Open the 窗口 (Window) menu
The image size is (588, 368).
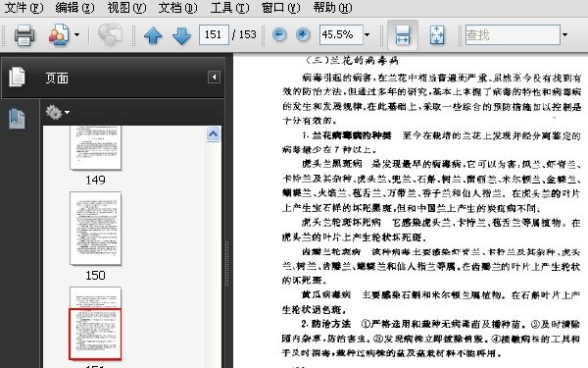(x=281, y=7)
